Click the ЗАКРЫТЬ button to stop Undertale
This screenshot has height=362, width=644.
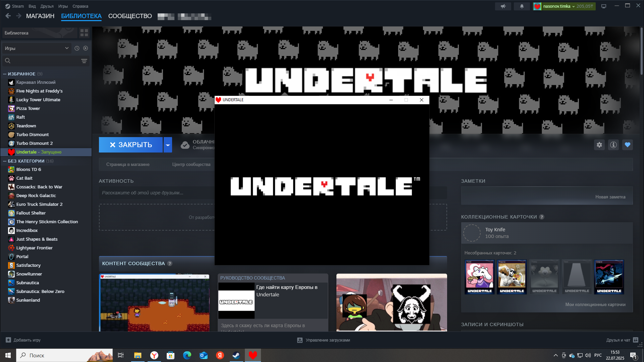pyautogui.click(x=131, y=145)
